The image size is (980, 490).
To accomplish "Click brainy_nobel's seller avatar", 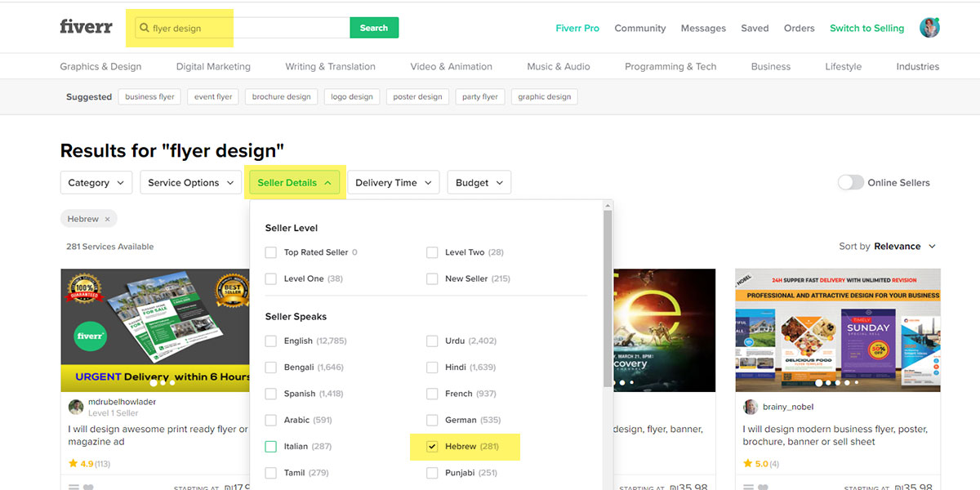I will [751, 407].
